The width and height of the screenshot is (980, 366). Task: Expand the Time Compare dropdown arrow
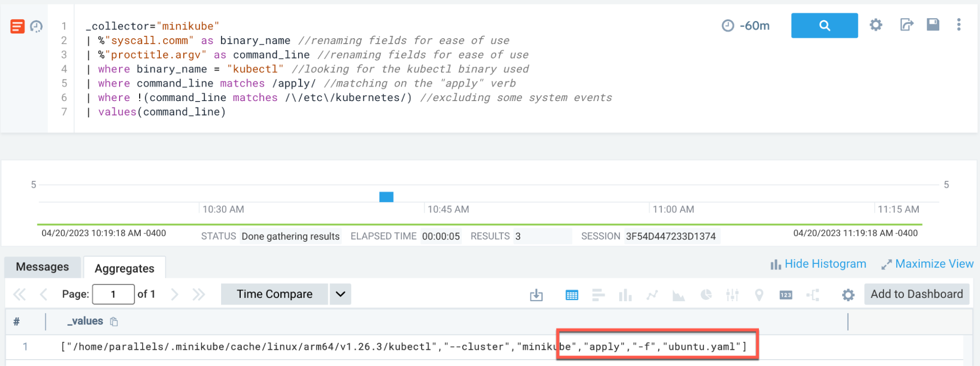point(340,294)
